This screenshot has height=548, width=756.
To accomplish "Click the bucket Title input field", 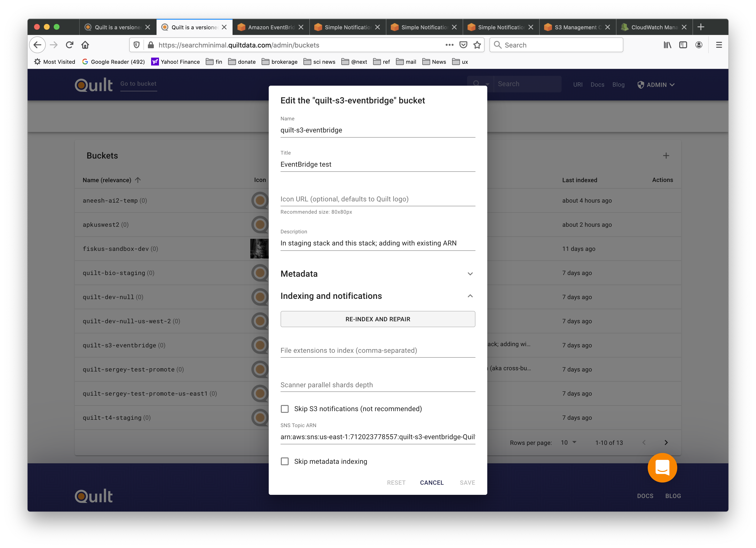I will [378, 164].
